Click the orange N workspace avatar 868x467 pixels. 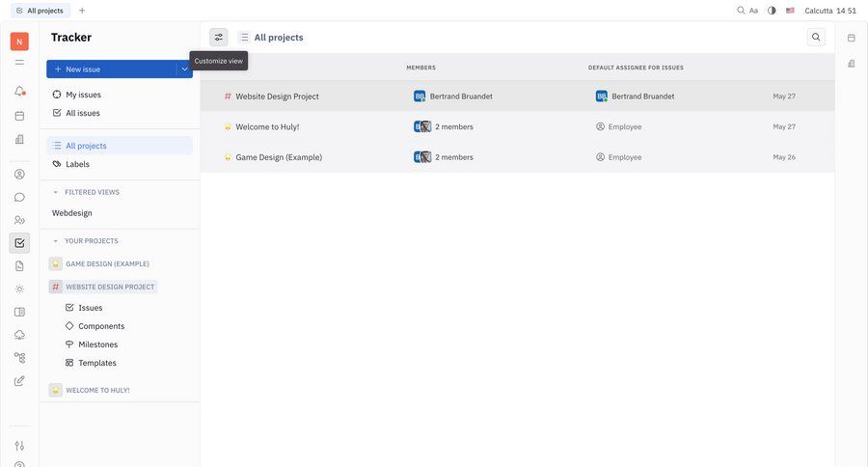click(x=19, y=41)
